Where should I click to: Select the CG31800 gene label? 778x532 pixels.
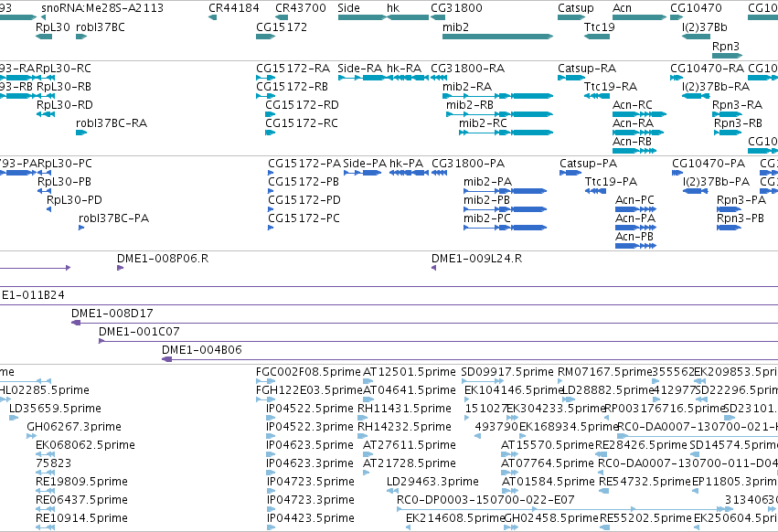coord(456,8)
